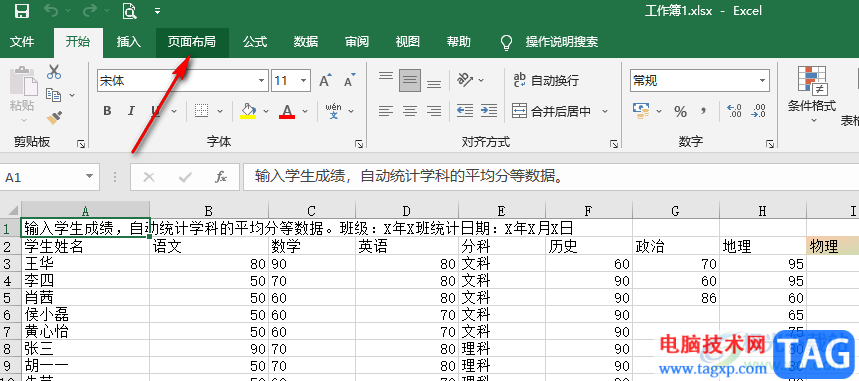Apply comma style number format
This screenshot has height=381, width=859.
[x=703, y=112]
